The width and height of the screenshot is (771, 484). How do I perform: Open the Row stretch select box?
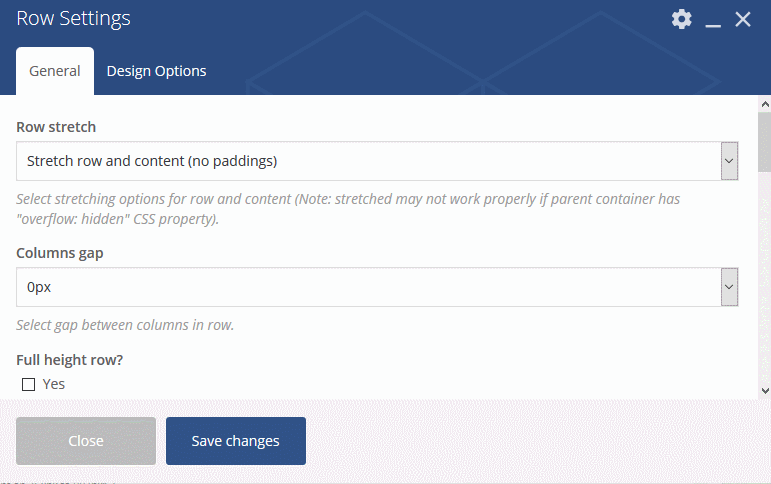377,161
